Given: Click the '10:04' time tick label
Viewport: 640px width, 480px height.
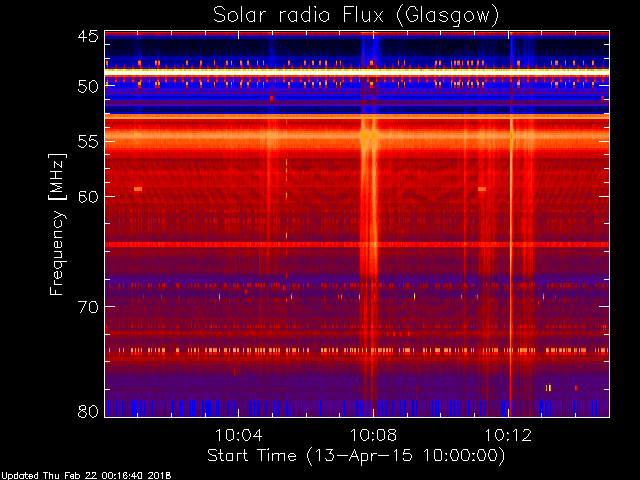Looking at the screenshot, I should (x=238, y=435).
